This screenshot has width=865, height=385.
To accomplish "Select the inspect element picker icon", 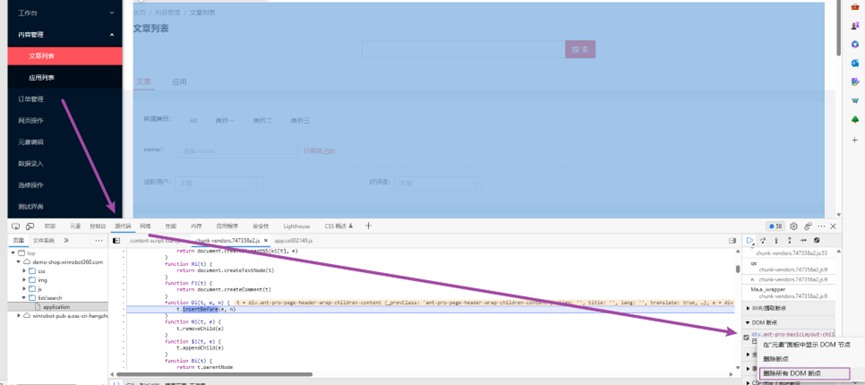I will pos(15,226).
